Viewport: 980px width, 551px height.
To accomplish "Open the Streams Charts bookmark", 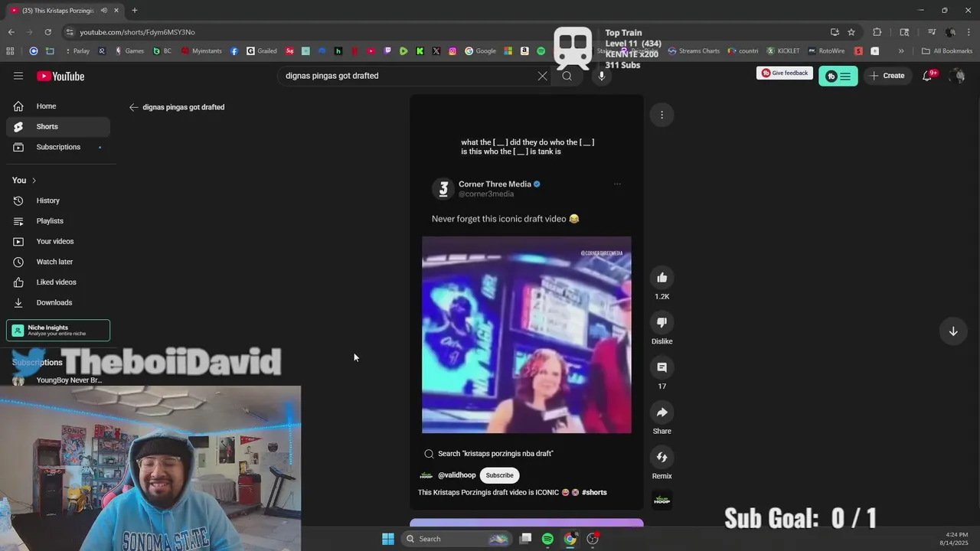I will tap(694, 51).
